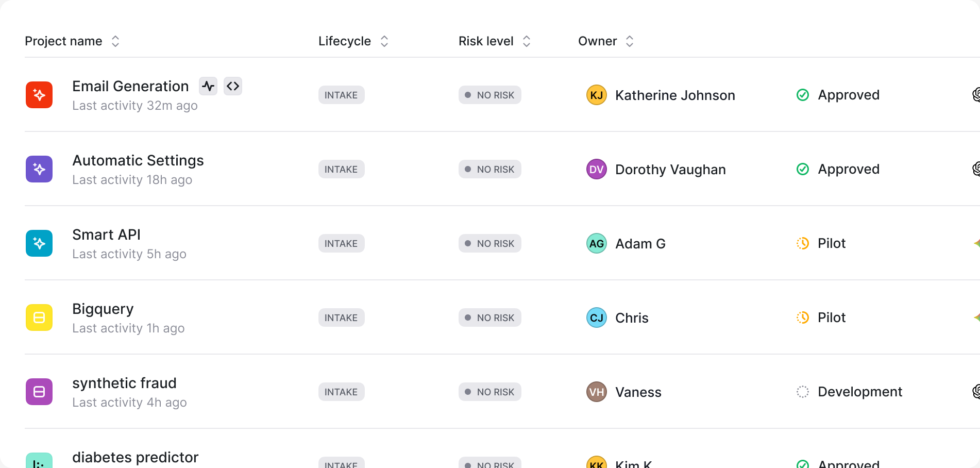Click the code brackets icon beside Email Generation
Viewport: 980px width, 468px height.
(233, 86)
